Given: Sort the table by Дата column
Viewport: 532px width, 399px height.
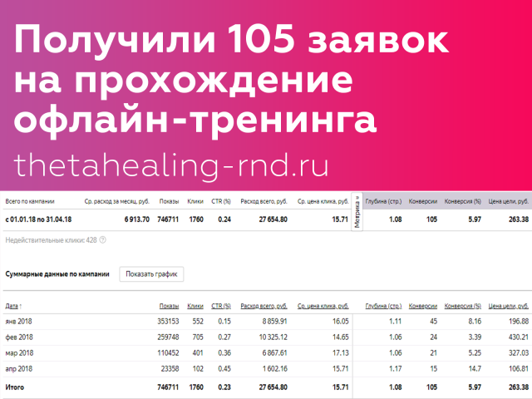Looking at the screenshot, I should (13, 306).
